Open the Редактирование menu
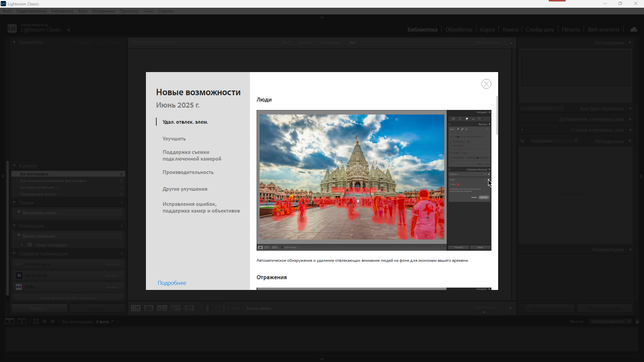The width and height of the screenshot is (644, 362). click(x=32, y=11)
